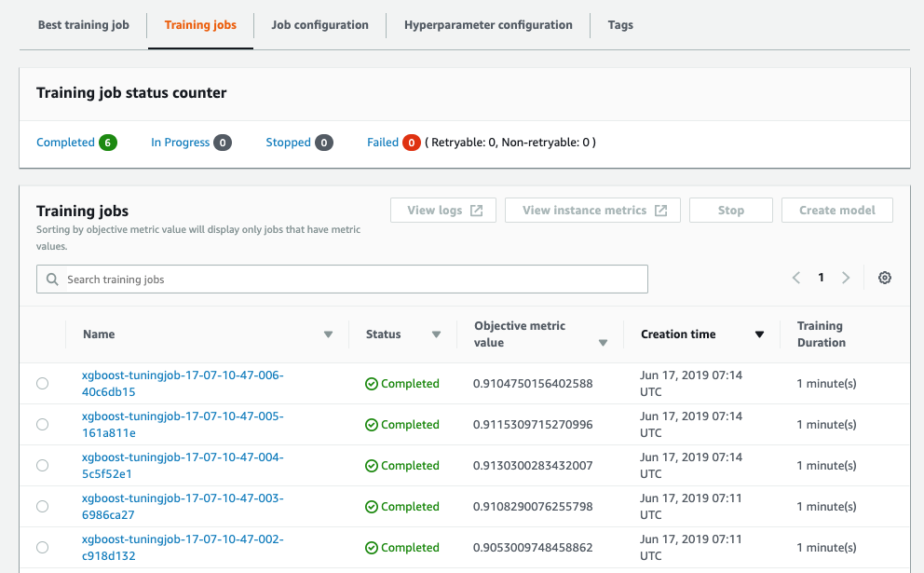Click the red Failed count badge
The height and width of the screenshot is (573, 924).
coord(412,143)
